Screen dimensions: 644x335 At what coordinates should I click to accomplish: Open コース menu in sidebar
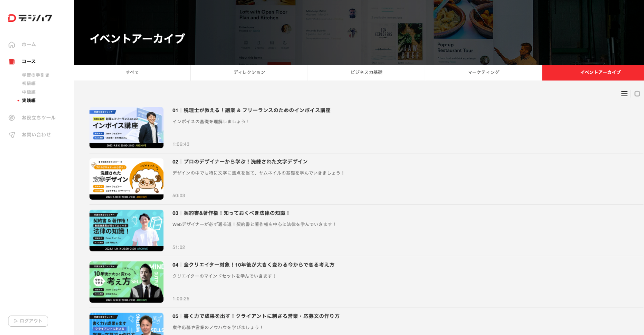[x=29, y=62]
